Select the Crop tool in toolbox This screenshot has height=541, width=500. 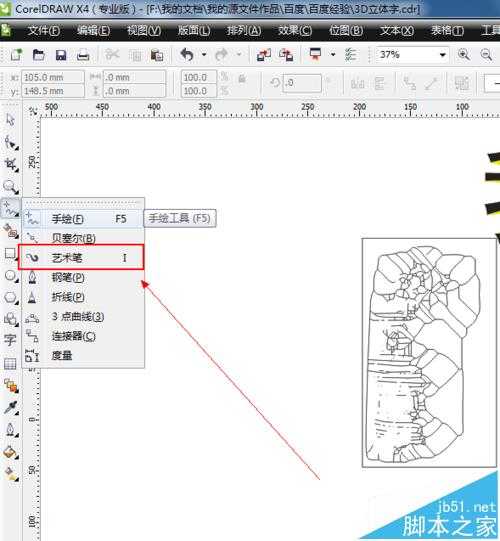coord(10,165)
